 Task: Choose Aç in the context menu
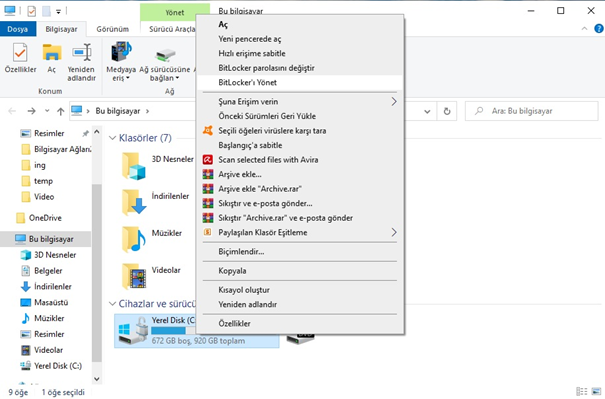[x=300, y=25]
